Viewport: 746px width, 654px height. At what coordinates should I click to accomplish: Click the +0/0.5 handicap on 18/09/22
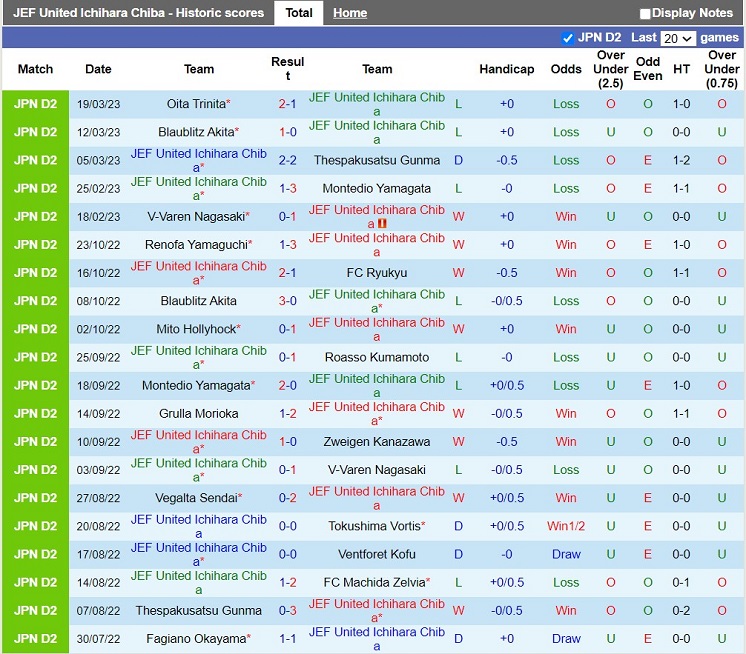507,385
